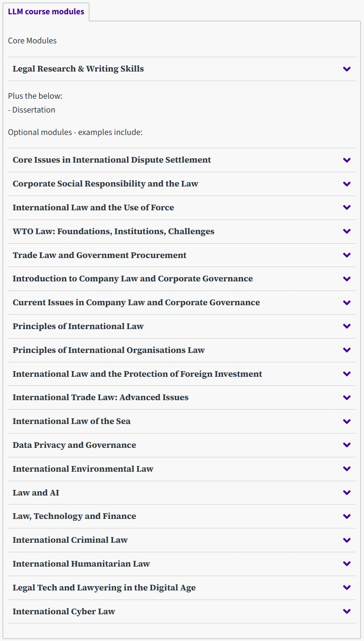Show Law, Technology and Finance details

[x=74, y=516]
